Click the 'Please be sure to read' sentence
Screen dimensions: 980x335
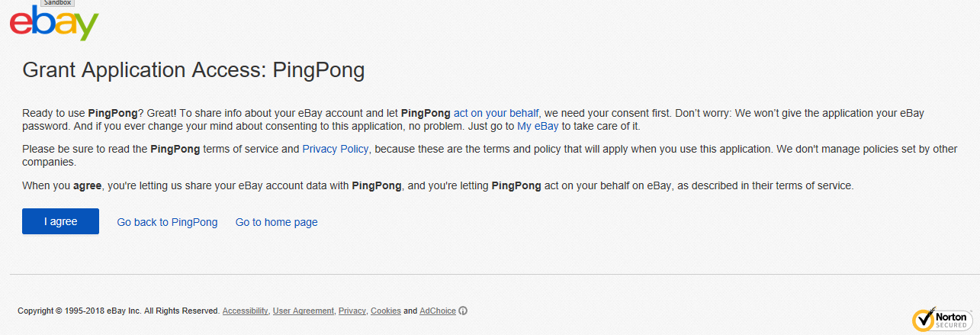[x=84, y=149]
